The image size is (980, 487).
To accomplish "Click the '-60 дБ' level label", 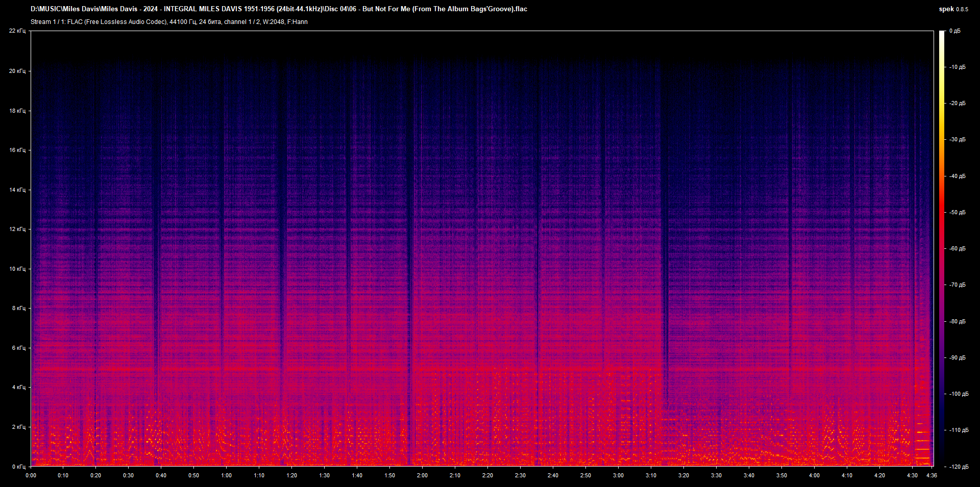I will click(x=957, y=248).
